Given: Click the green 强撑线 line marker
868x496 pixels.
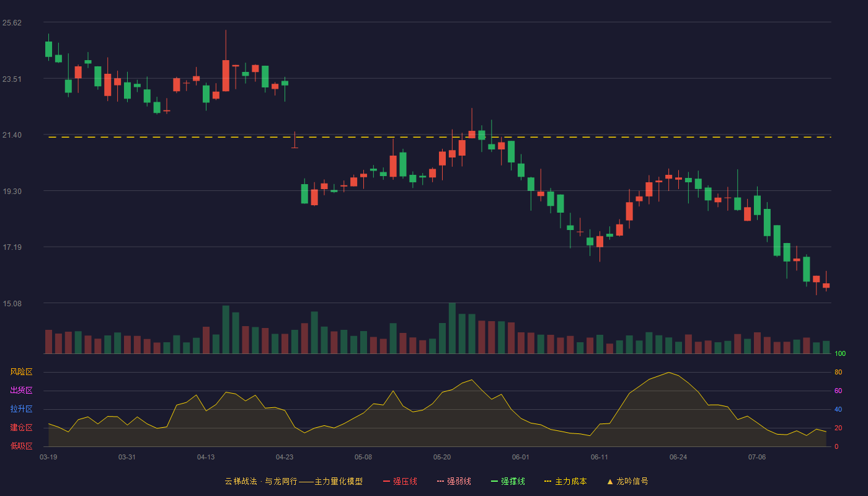Looking at the screenshot, I should (x=494, y=481).
